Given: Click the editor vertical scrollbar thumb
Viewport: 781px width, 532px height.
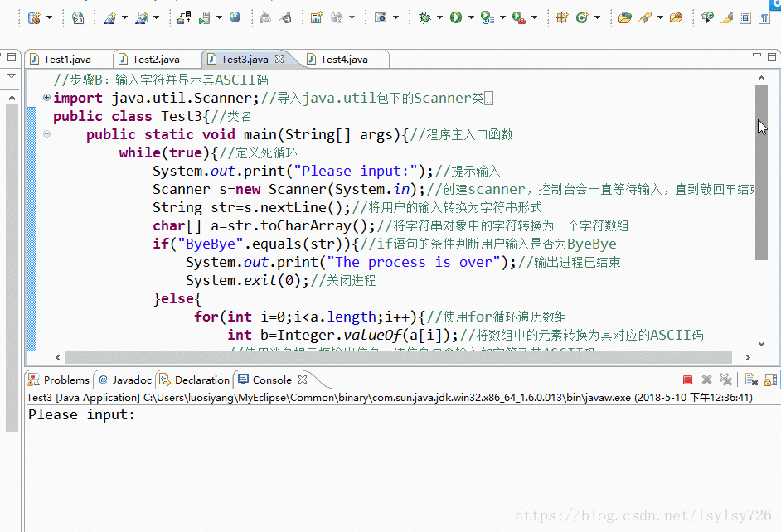Looking at the screenshot, I should 761,172.
